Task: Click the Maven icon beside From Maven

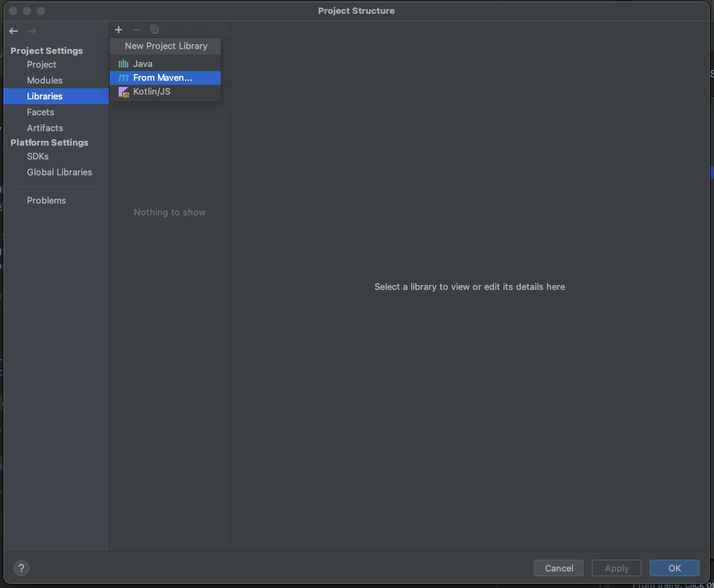Action: click(x=122, y=78)
